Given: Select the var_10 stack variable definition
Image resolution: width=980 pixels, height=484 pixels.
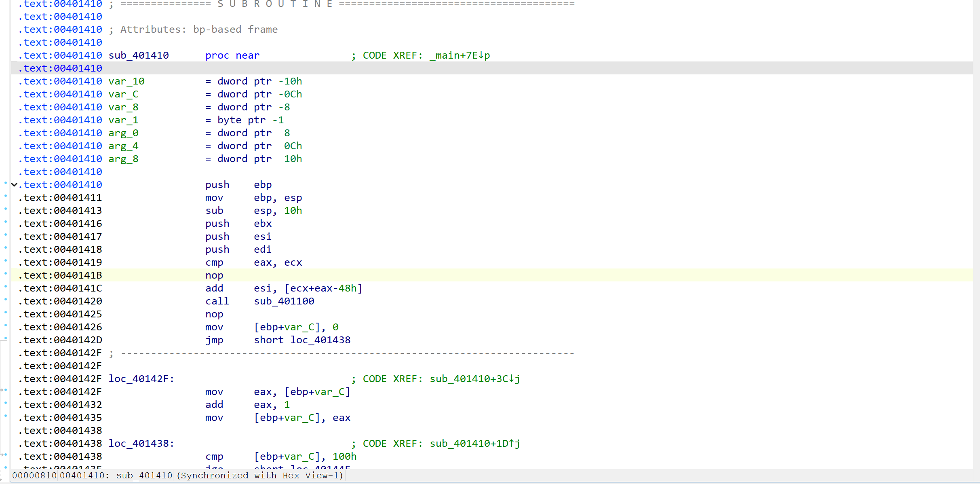Looking at the screenshot, I should point(126,81).
